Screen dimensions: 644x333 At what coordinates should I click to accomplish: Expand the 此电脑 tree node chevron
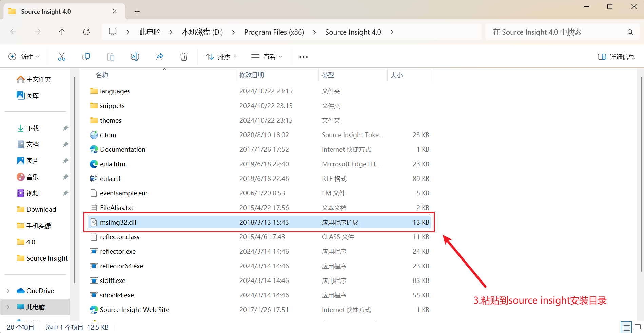(x=8, y=307)
